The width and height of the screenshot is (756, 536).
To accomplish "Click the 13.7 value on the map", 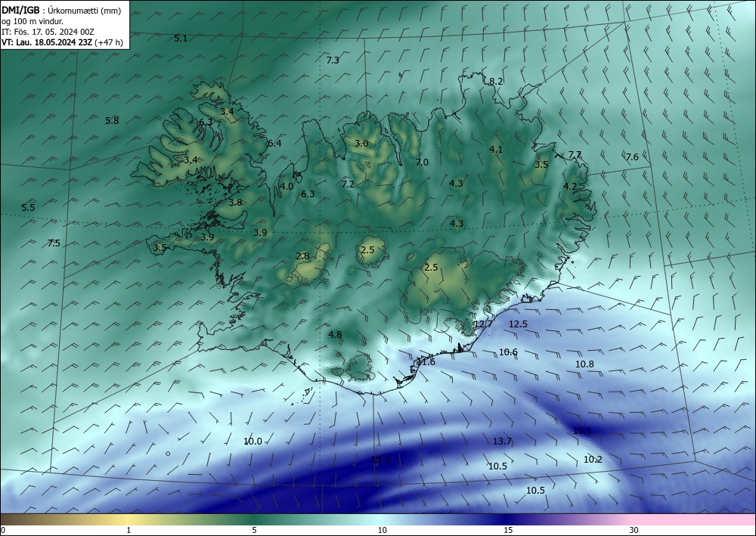I will click(503, 441).
